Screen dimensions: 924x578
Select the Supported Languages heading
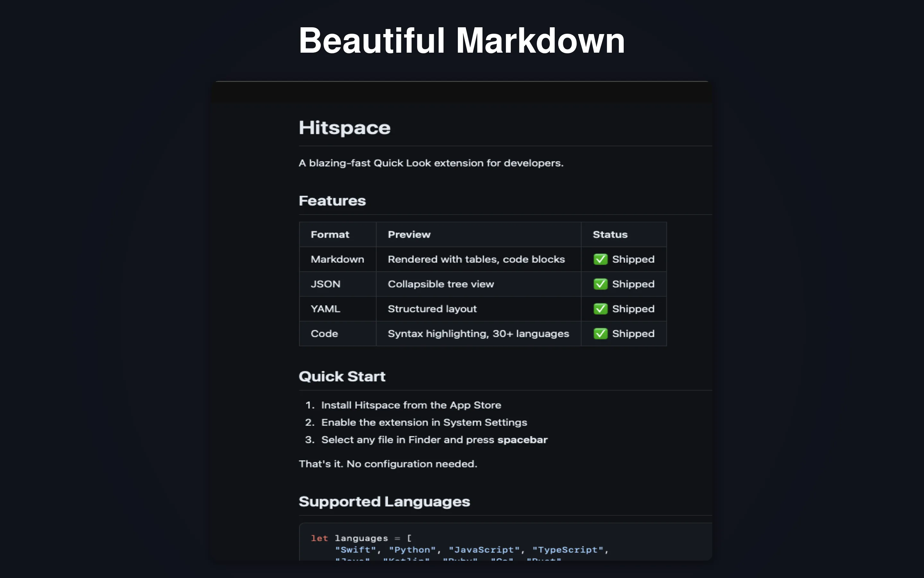point(384,502)
